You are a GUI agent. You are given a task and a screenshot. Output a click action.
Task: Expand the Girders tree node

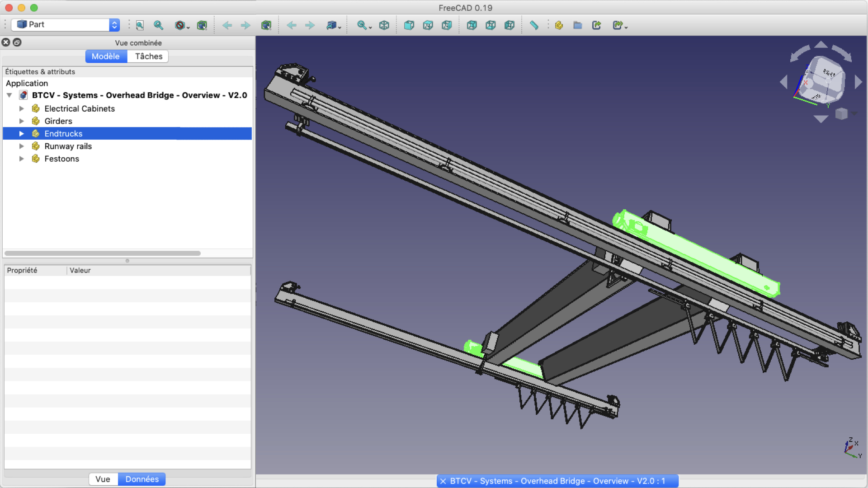pyautogui.click(x=21, y=121)
